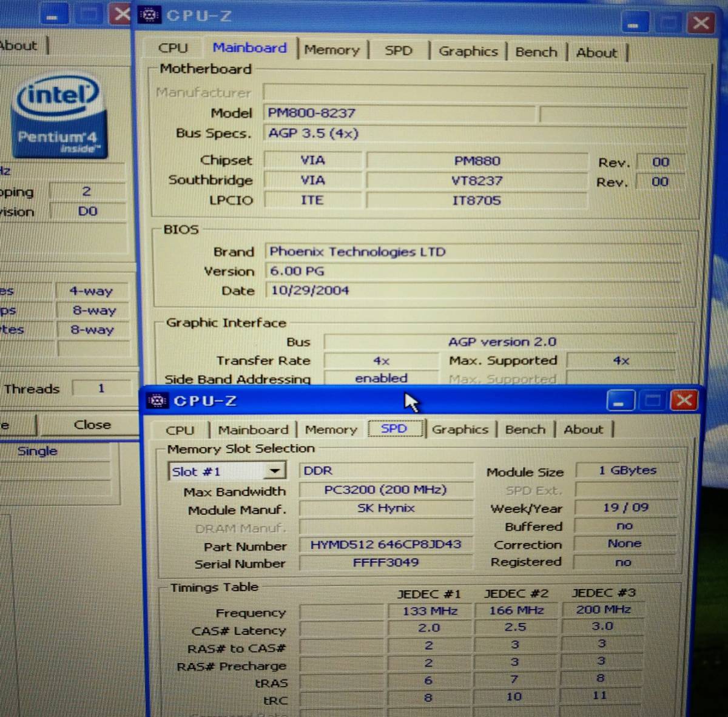Click the serial number FFFF3049

386,562
